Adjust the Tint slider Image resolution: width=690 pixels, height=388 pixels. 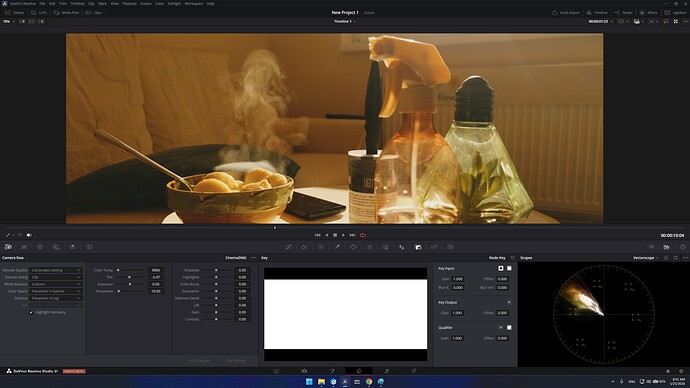(130, 277)
